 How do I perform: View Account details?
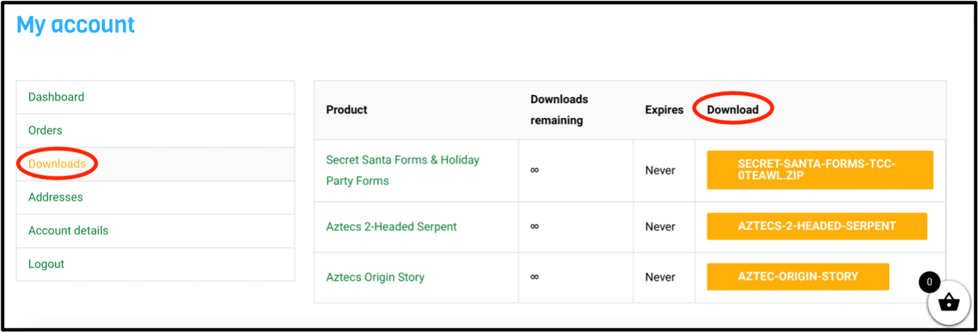68,231
